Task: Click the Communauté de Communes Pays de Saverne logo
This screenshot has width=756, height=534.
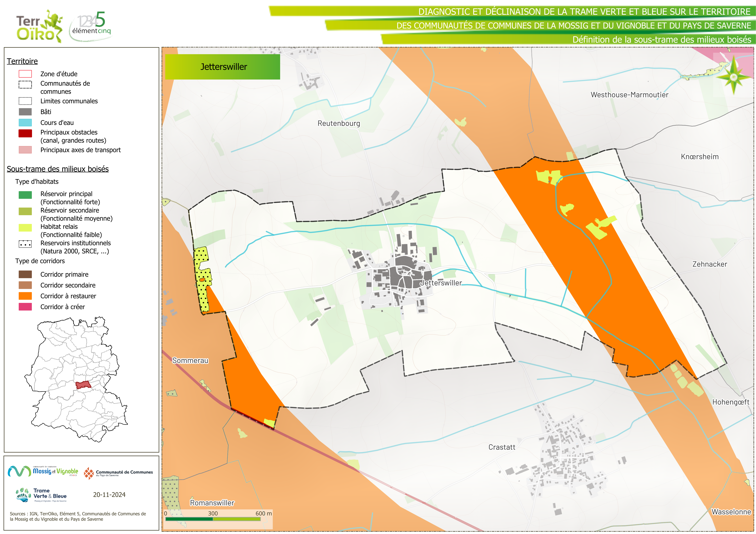Action: pyautogui.click(x=119, y=473)
